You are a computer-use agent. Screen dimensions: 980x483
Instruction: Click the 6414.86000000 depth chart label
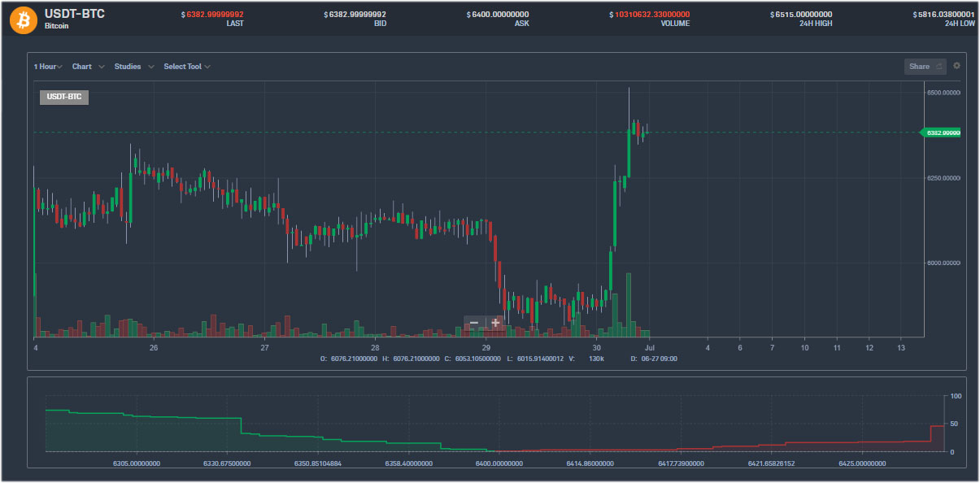coord(590,463)
